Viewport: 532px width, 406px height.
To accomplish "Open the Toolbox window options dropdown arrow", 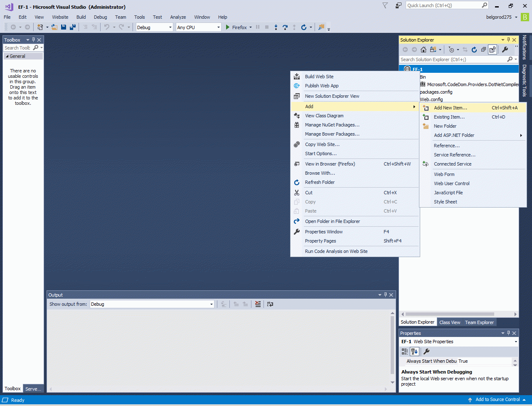I will pyautogui.click(x=28, y=40).
